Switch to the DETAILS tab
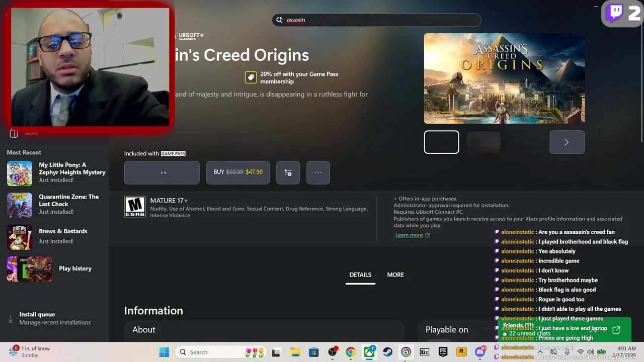This screenshot has height=362, width=644. (360, 275)
